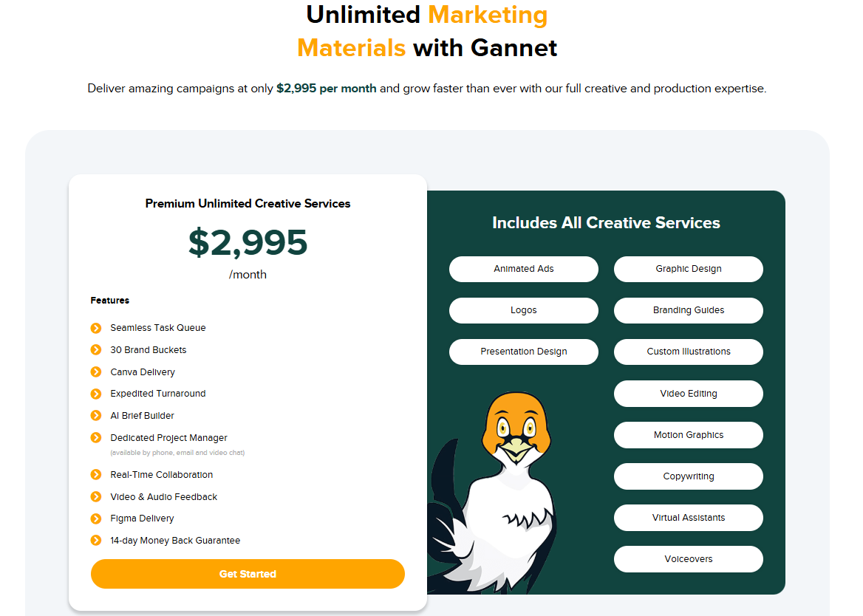Select the Copywriting service pill
Screen dimensions: 863x616
click(689, 476)
